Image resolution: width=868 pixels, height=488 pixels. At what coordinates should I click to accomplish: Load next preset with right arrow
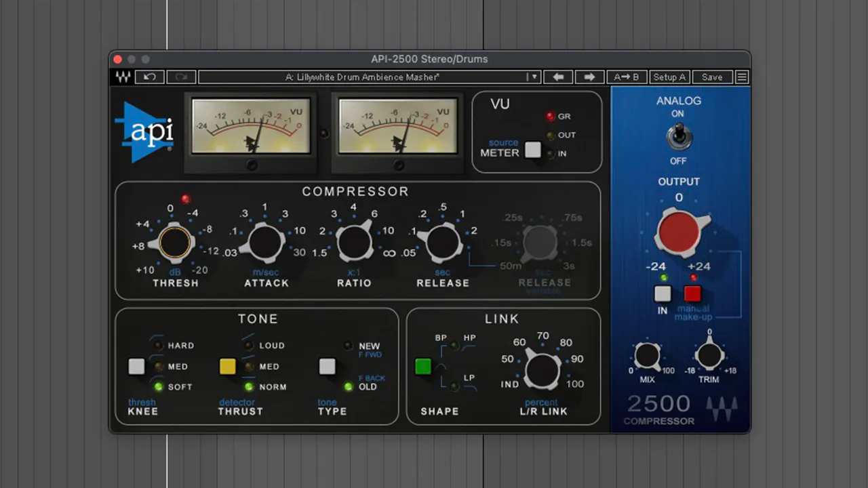[589, 77]
